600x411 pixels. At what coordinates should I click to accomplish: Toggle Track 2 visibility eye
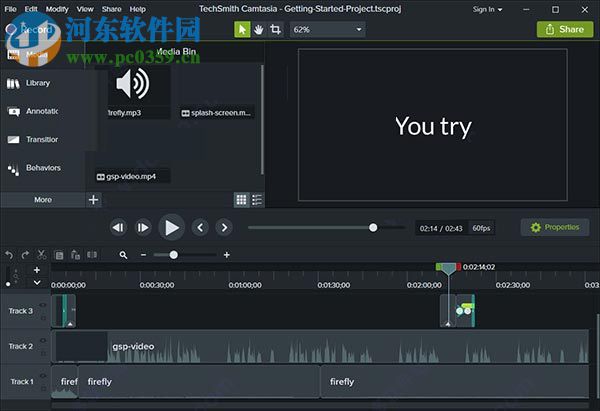(x=43, y=340)
